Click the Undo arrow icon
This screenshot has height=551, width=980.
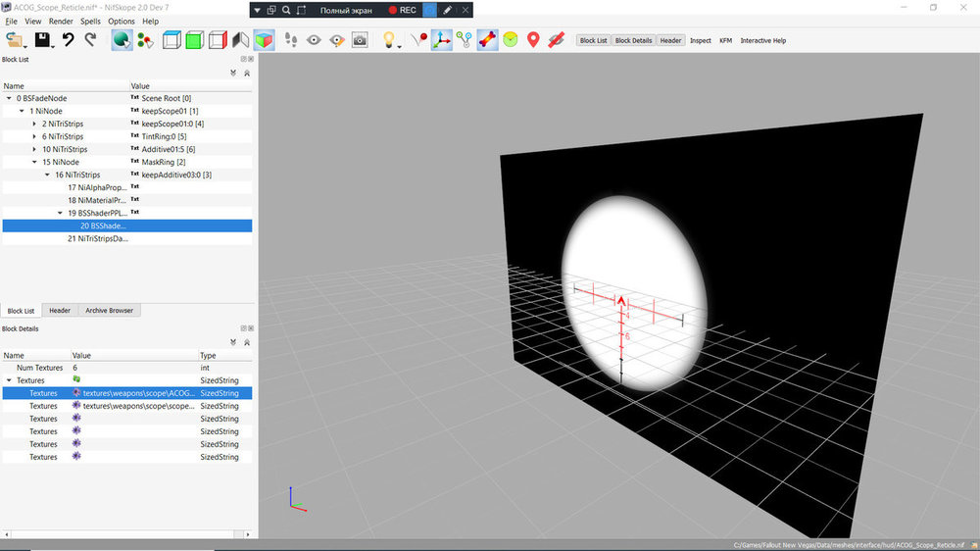pos(69,40)
